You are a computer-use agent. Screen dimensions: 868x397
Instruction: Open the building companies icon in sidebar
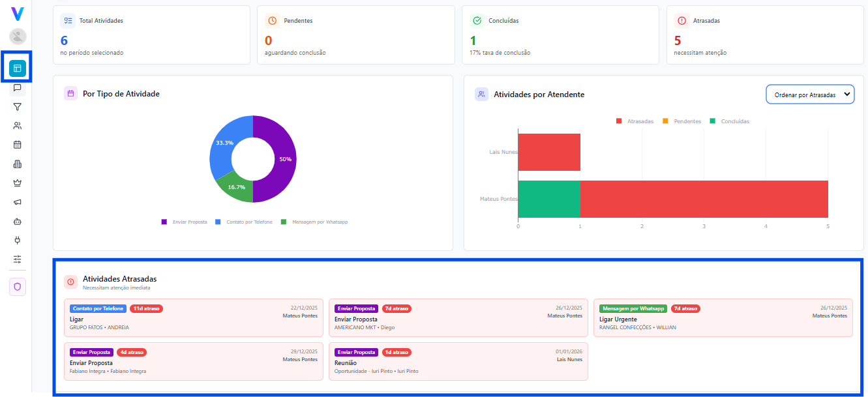coord(18,164)
